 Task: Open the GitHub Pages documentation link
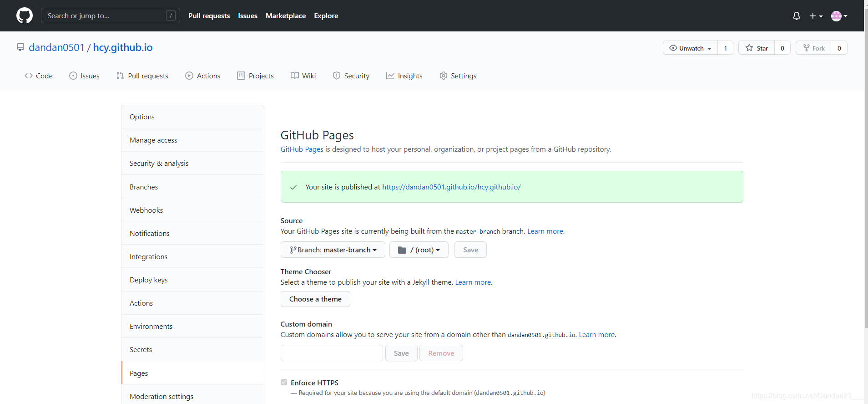click(302, 149)
